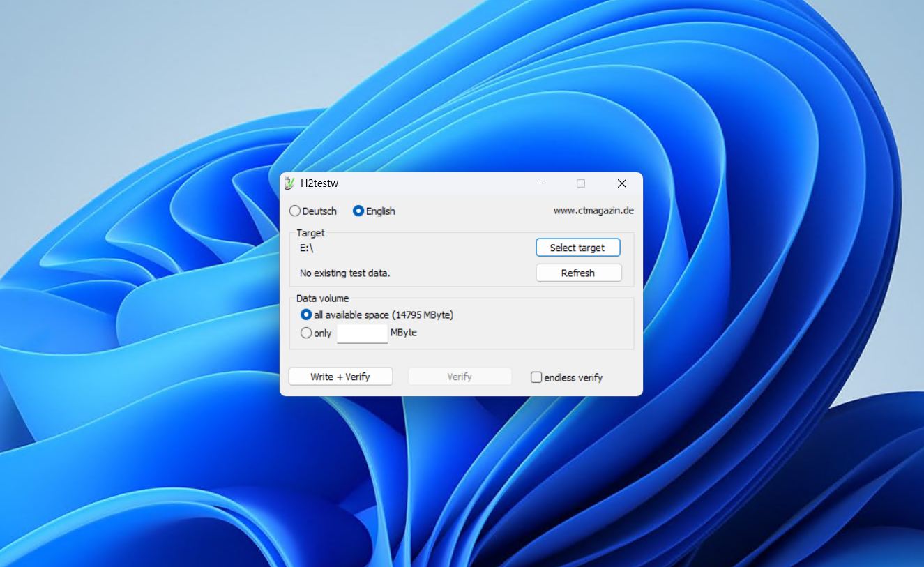
Task: Click the E:\ target path text
Action: (x=303, y=247)
